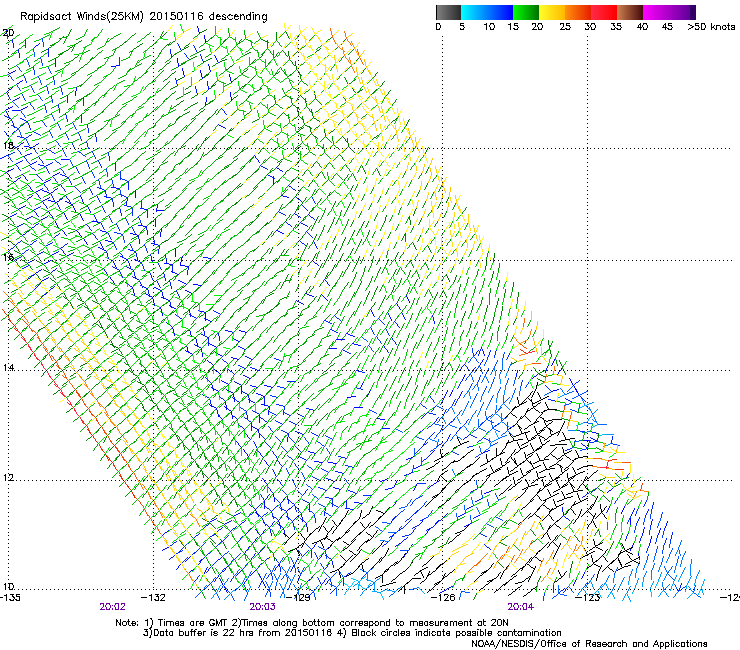Image resolution: width=740 pixels, height=650 pixels.
Task: Click longitude label '-129' on bottom axis
Action: [298, 598]
